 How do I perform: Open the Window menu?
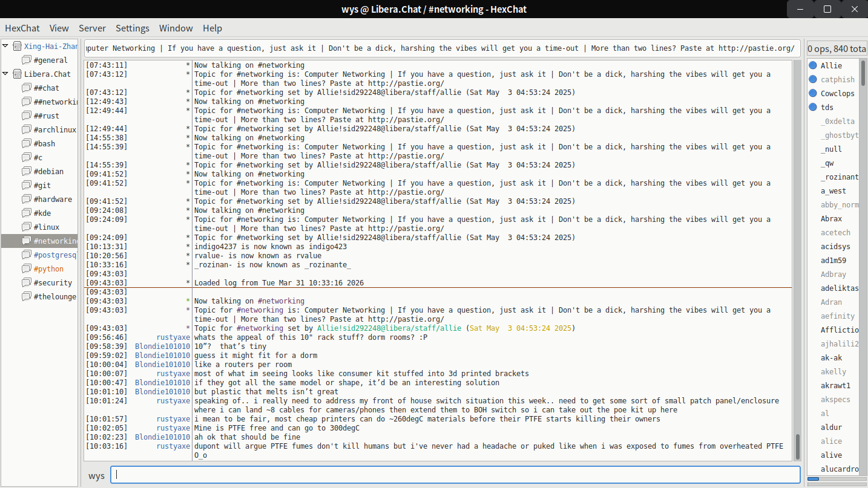tap(176, 28)
